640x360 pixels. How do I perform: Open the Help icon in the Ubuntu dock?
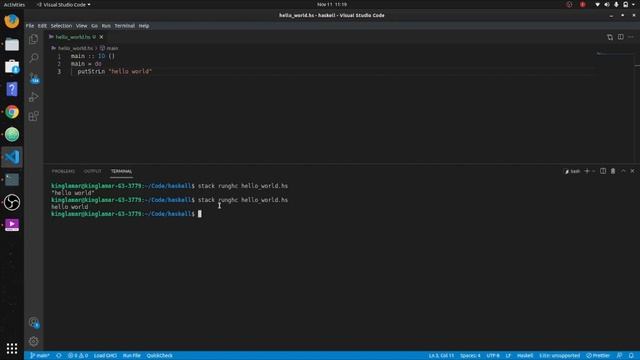pos(12,89)
